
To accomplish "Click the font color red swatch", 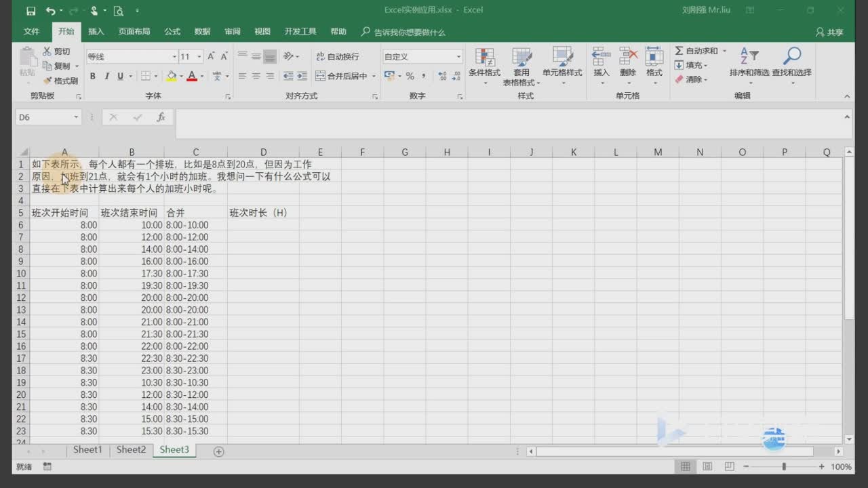I will coord(192,76).
